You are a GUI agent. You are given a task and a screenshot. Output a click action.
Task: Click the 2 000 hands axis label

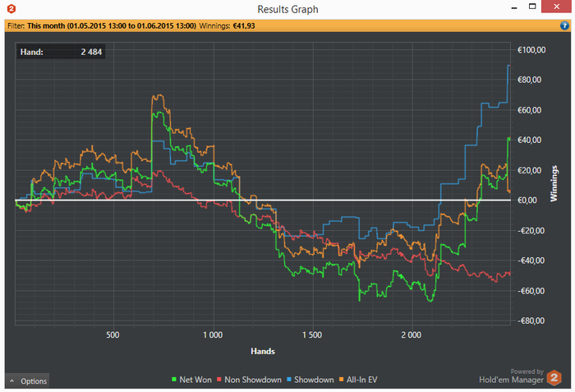click(x=411, y=334)
